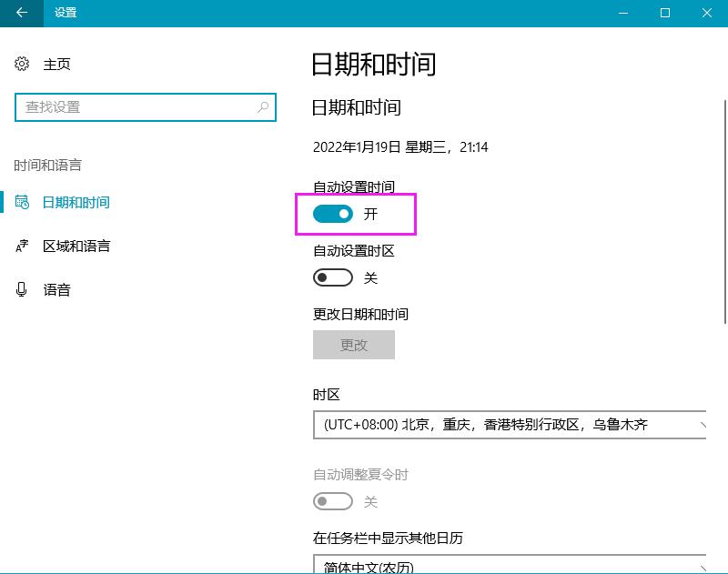Enable the 自动设置时区 switch
The image size is (728, 574).
point(332,277)
